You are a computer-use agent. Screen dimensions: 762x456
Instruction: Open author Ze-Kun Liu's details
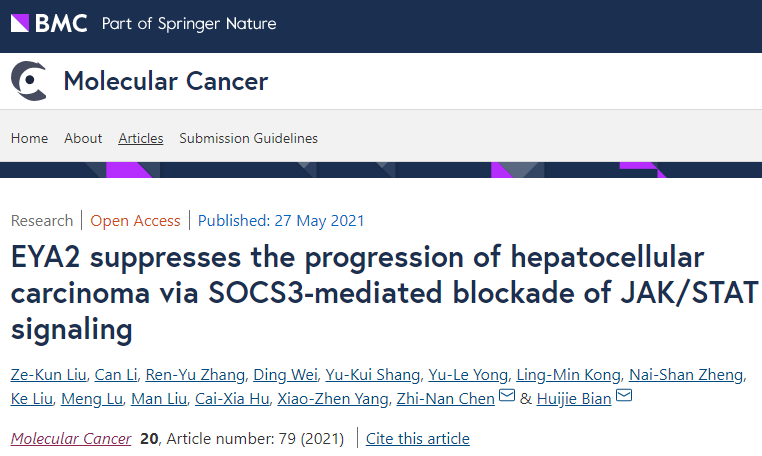click(49, 375)
